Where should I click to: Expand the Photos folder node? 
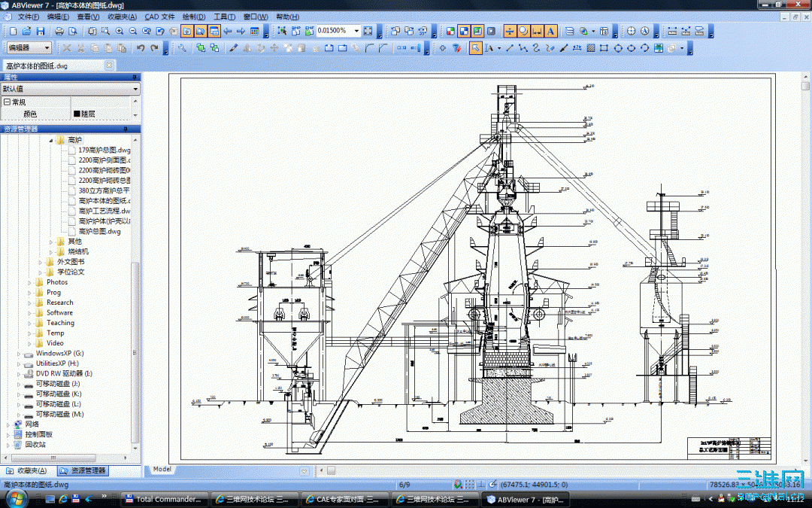(29, 282)
